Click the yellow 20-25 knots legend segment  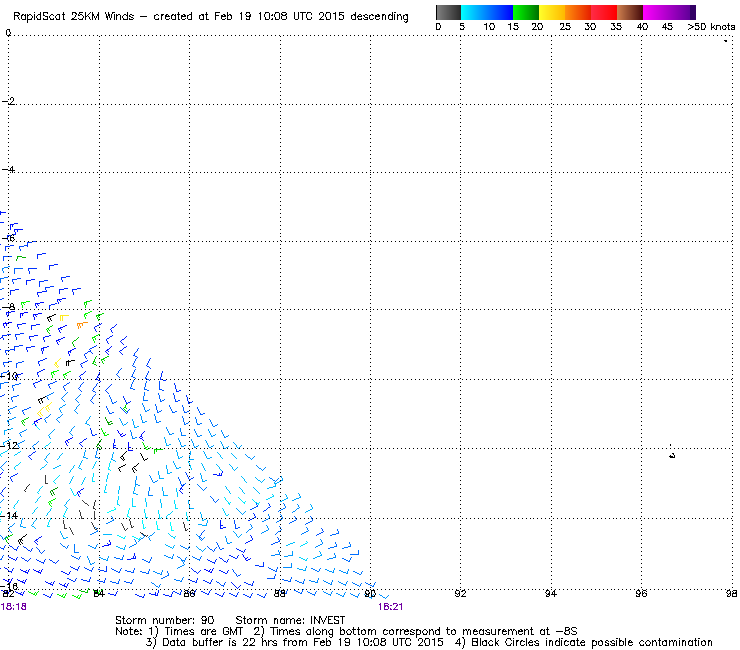(552, 12)
